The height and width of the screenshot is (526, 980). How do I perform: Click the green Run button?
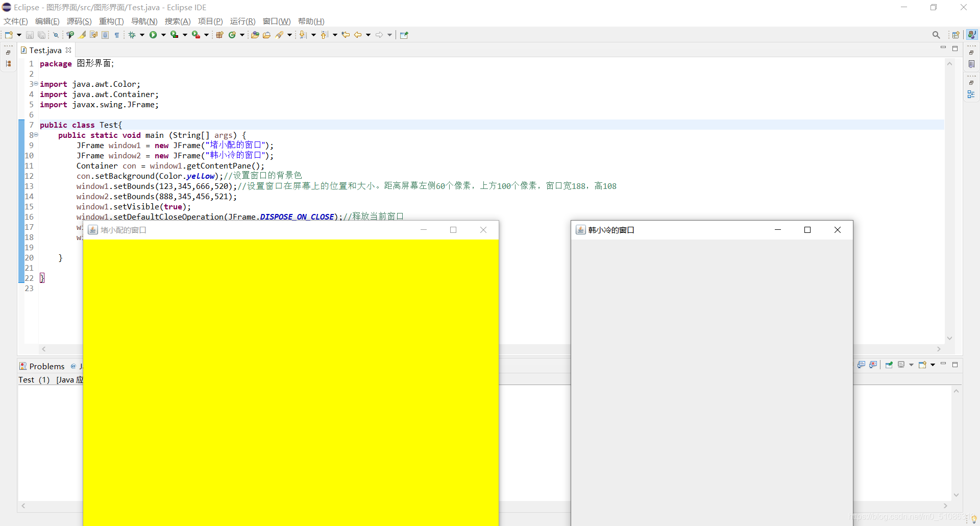pyautogui.click(x=153, y=35)
